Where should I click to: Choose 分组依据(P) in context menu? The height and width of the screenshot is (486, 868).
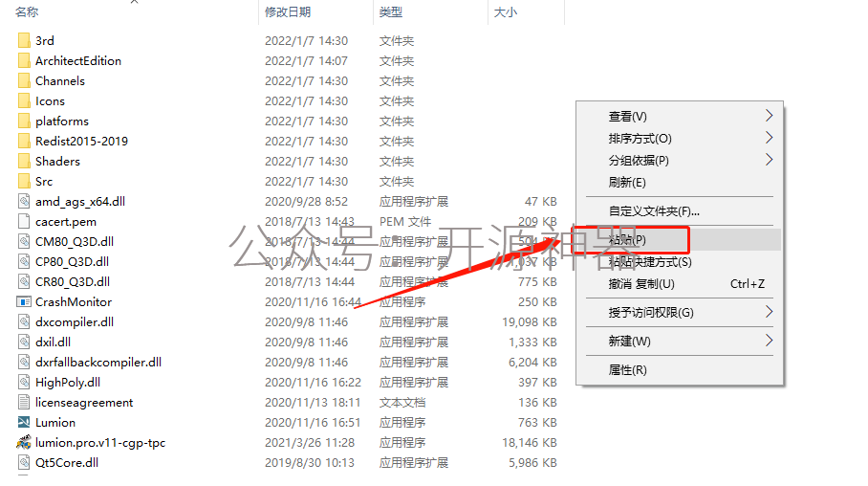pos(680,161)
